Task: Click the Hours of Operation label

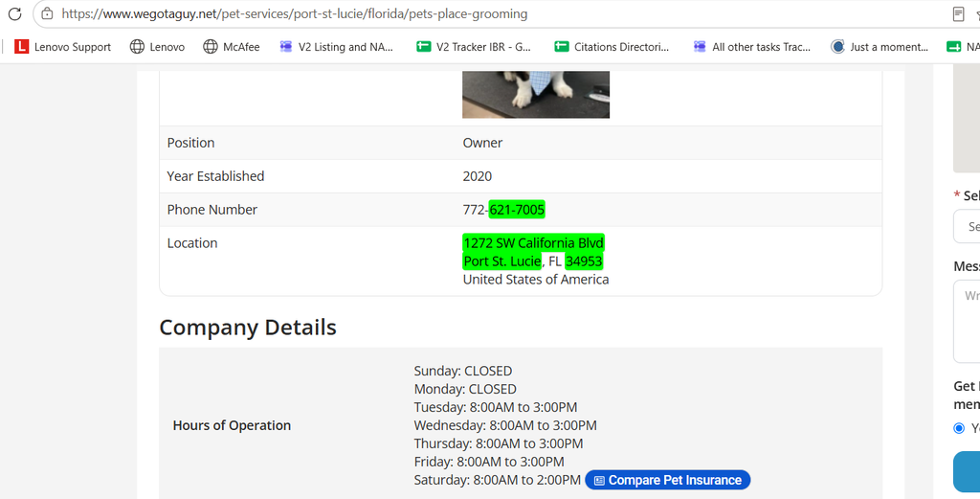Action: (x=232, y=425)
